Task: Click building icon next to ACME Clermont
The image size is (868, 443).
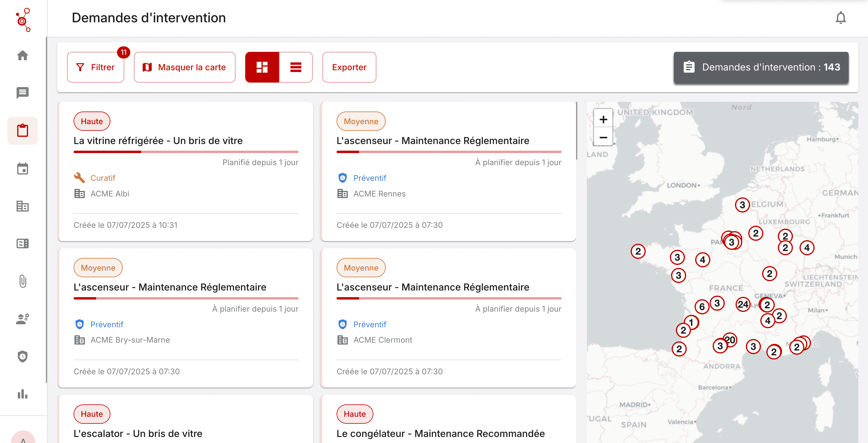Action: point(342,340)
